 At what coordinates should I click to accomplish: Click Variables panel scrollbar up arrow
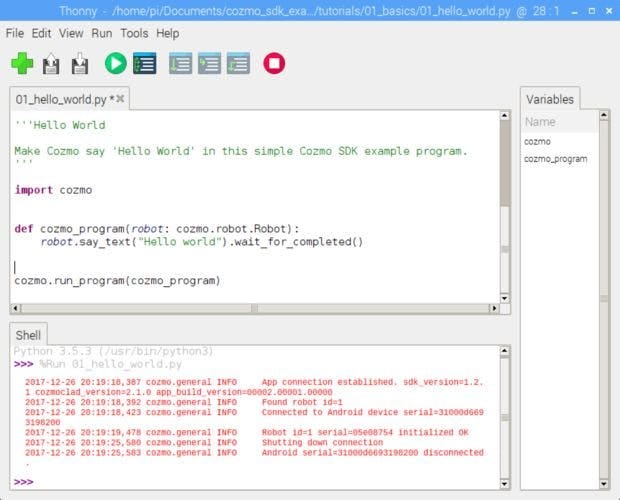pos(603,115)
